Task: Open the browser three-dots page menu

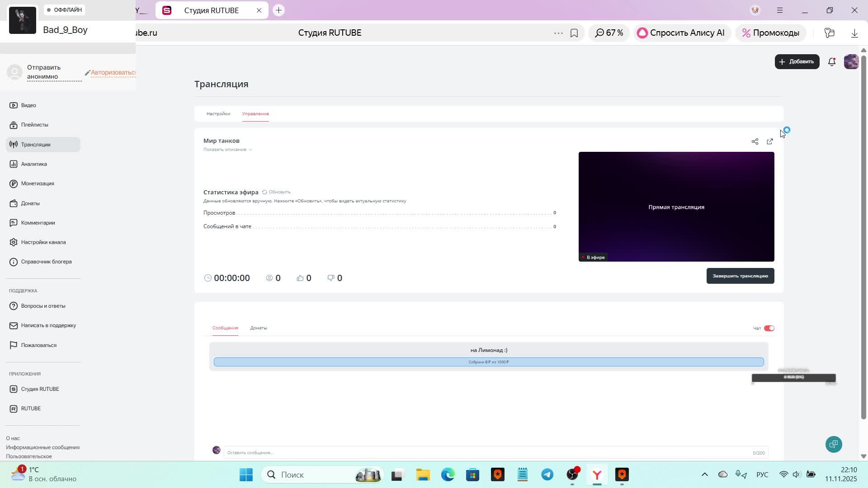Action: pyautogui.click(x=558, y=33)
